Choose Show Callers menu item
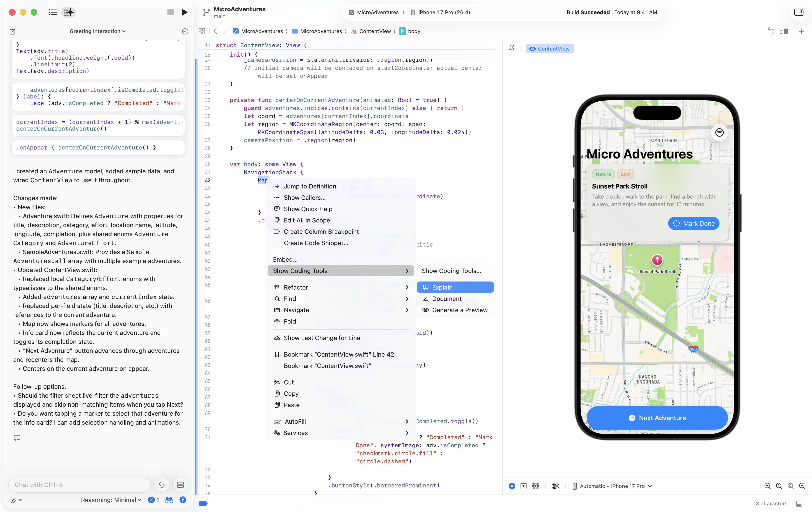This screenshot has height=512, width=812. [341, 198]
